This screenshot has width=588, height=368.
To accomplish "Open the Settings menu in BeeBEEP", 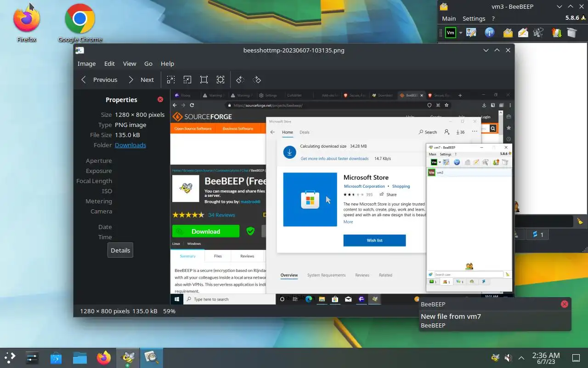I will click(x=474, y=18).
